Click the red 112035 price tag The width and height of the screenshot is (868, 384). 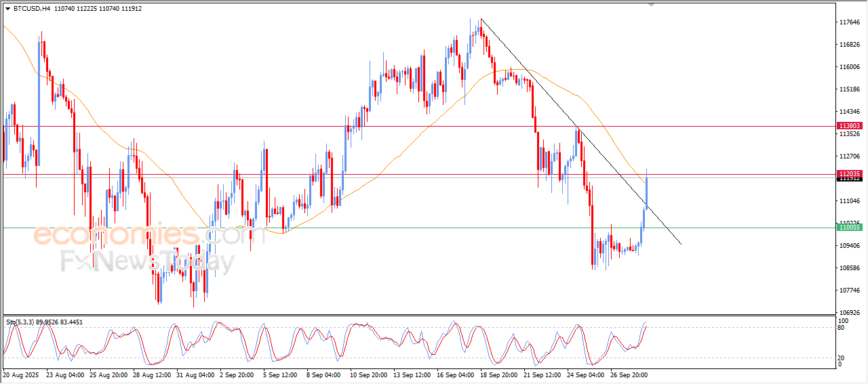click(850, 174)
